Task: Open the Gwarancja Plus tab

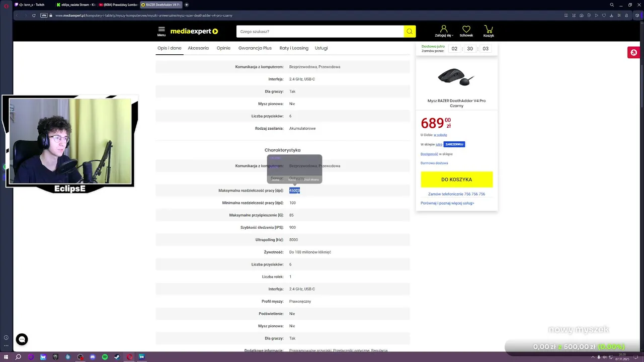Action: [x=255, y=48]
